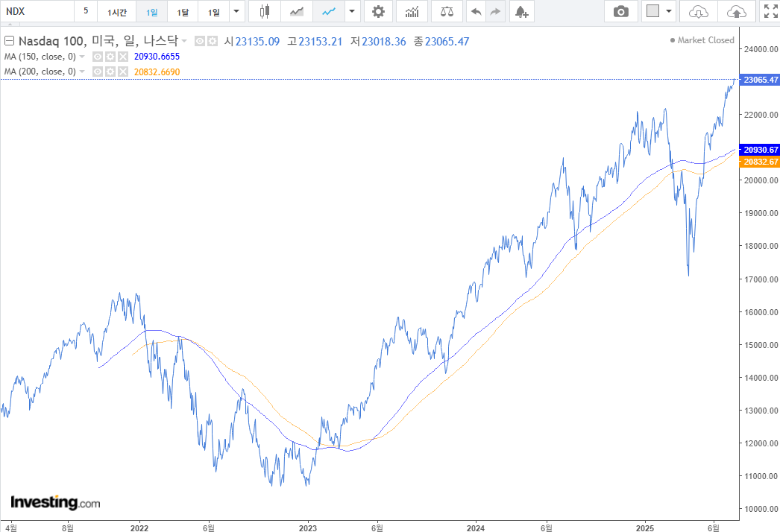
Task: Click the 24000.00 price axis label
Action: [x=761, y=48]
